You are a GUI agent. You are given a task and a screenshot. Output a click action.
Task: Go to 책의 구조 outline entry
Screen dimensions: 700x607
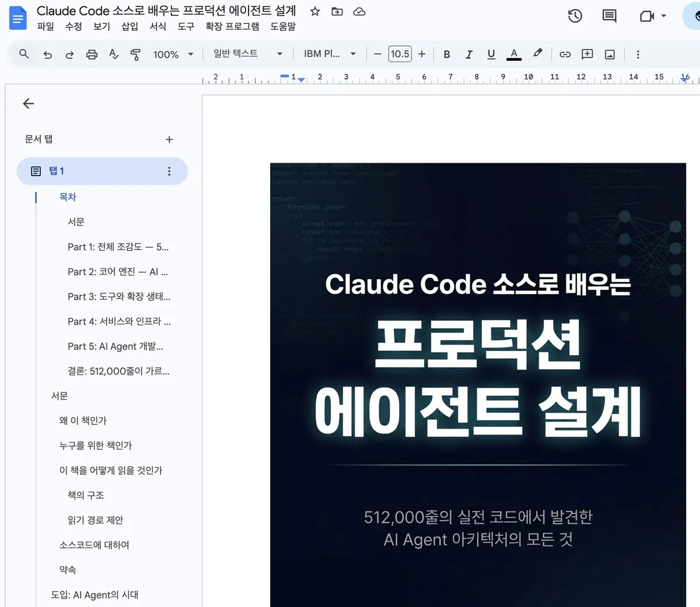86,496
